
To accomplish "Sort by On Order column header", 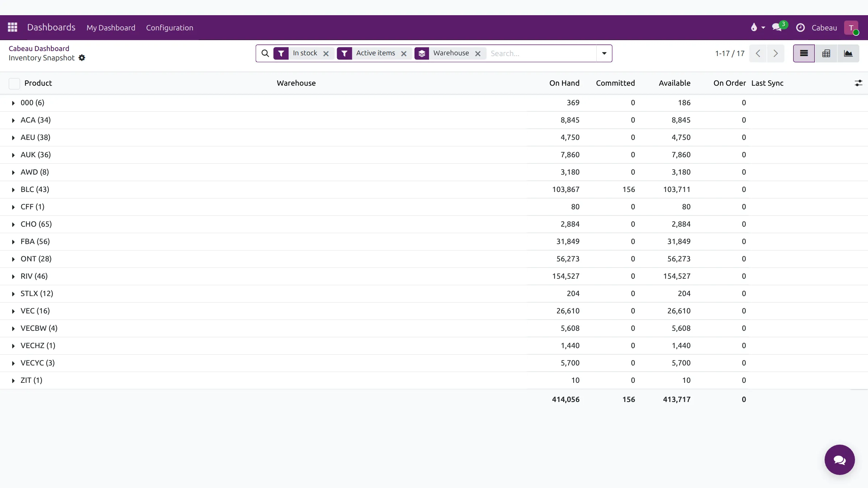I will pos(729,83).
